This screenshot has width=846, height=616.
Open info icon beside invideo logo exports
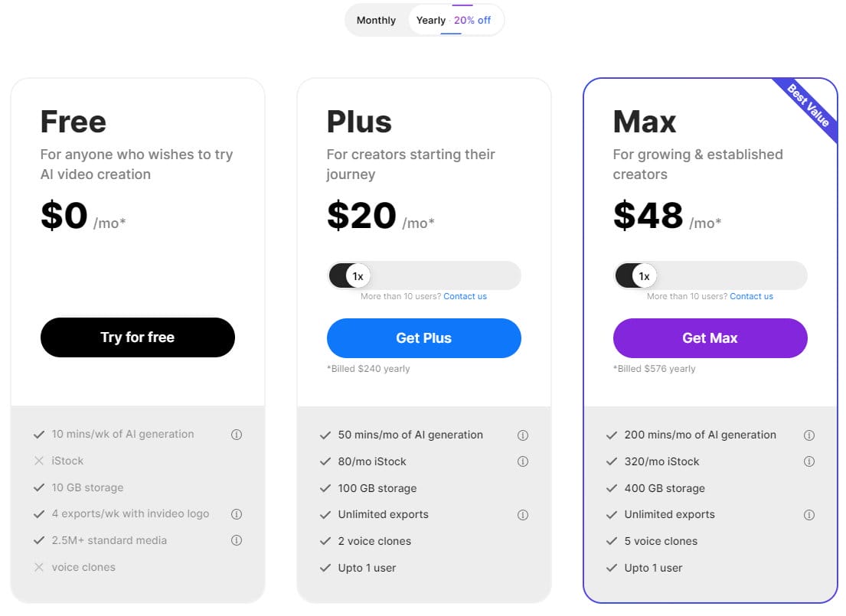(x=237, y=514)
